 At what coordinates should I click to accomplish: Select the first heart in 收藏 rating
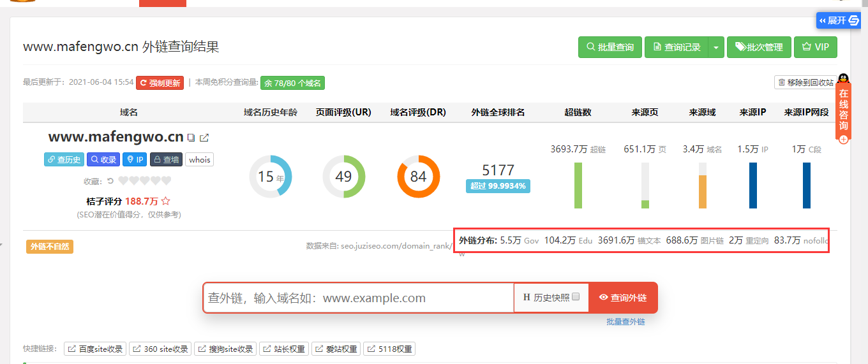point(123,181)
